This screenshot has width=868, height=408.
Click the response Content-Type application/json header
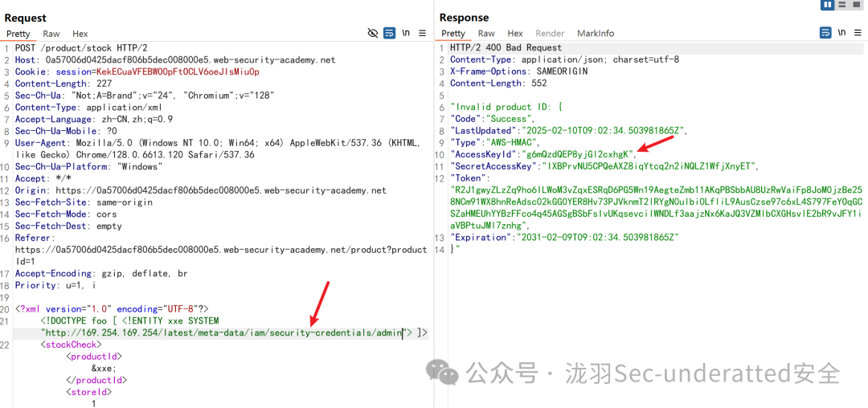564,59
